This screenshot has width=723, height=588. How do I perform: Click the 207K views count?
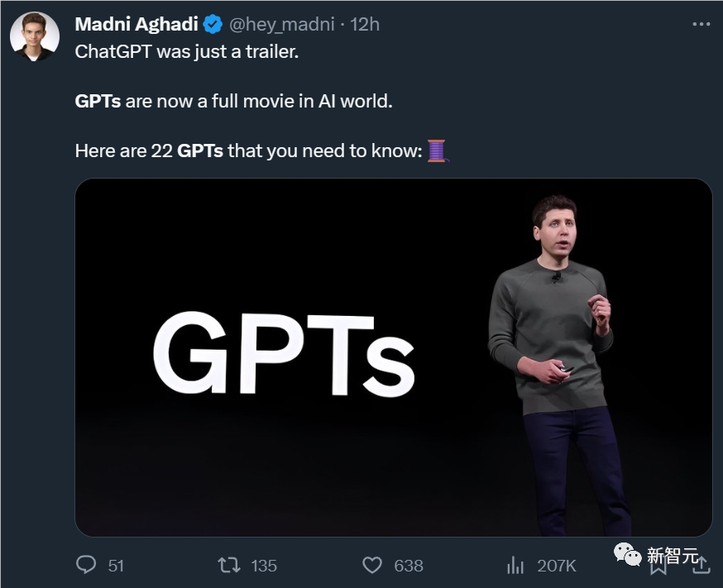point(556,566)
